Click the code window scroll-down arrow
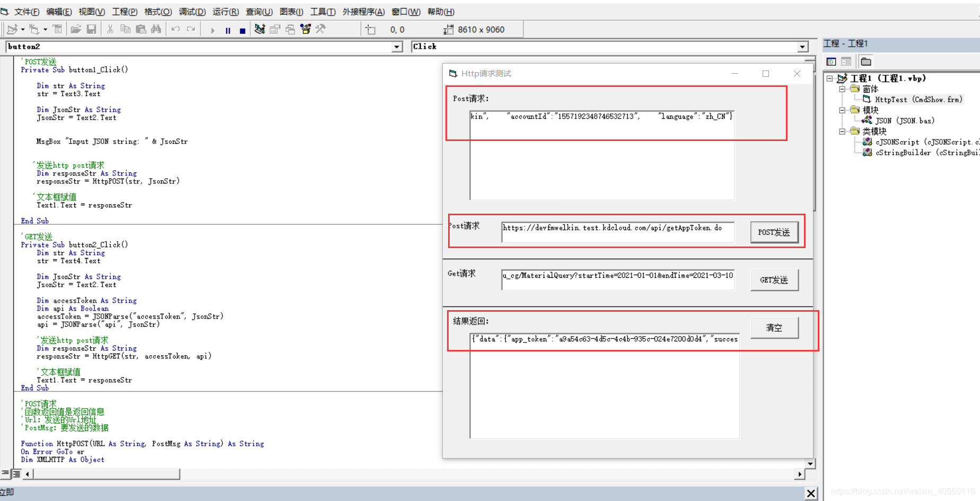The height and width of the screenshot is (501, 980). click(x=810, y=463)
